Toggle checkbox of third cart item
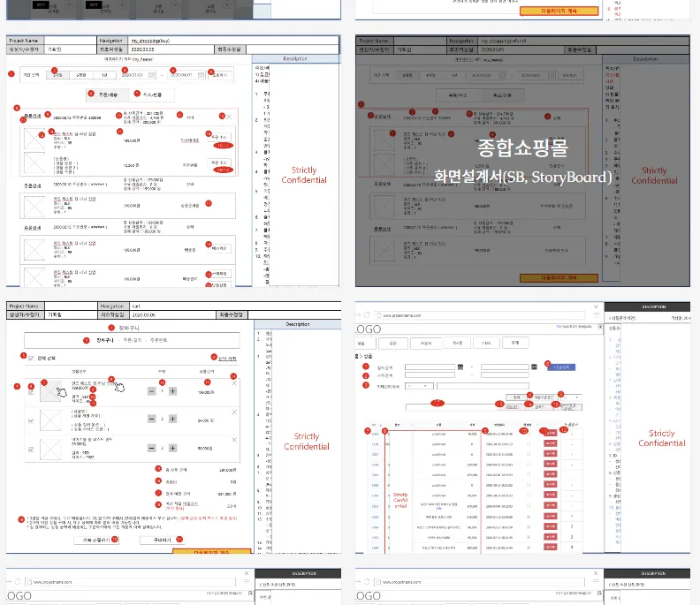Image resolution: width=700 pixels, height=605 pixels. (x=31, y=450)
